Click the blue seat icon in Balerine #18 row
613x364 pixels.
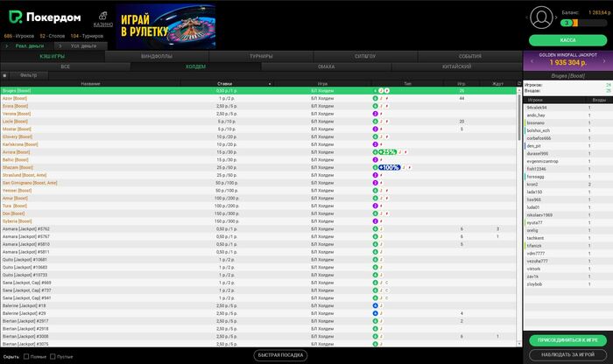pos(376,305)
